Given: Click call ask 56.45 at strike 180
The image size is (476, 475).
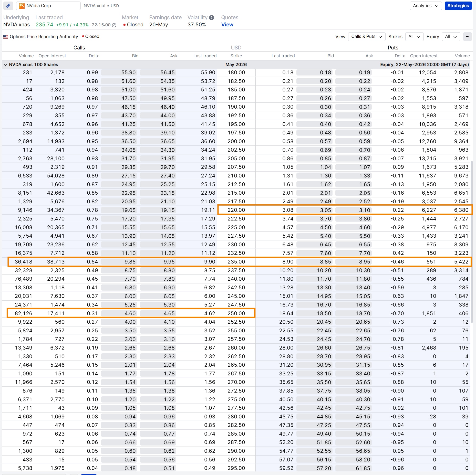Looking at the screenshot, I should (x=158, y=72).
